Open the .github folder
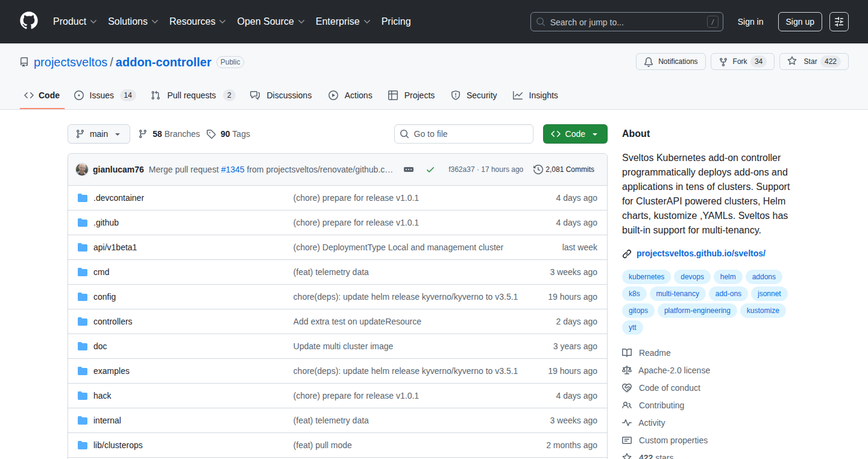 tap(106, 223)
